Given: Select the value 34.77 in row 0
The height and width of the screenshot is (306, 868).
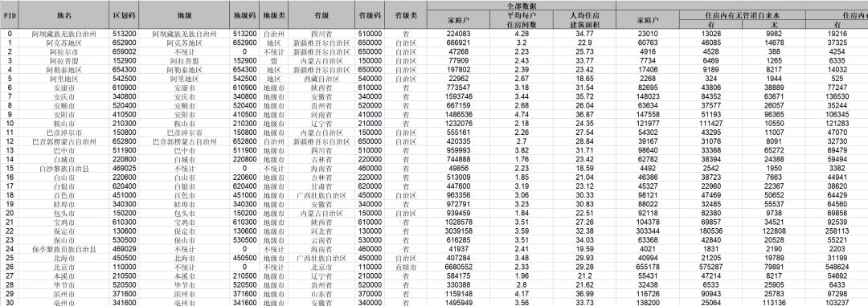Looking at the screenshot, I should point(584,34).
